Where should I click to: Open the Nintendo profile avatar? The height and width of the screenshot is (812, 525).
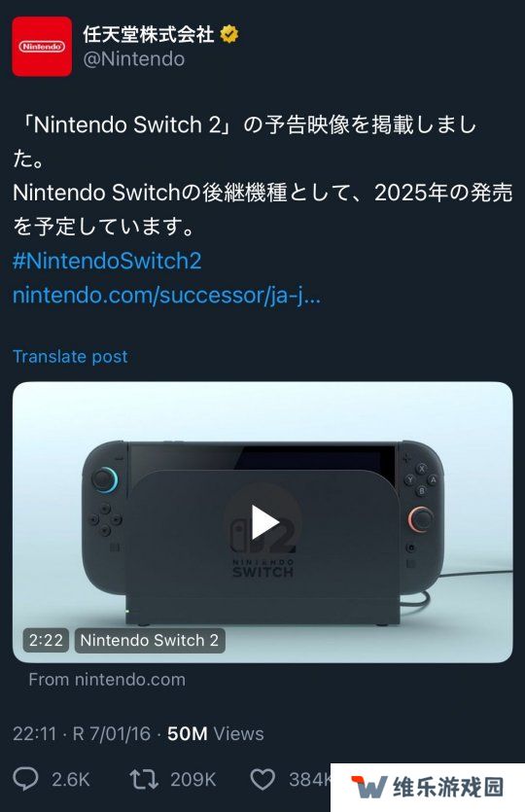(x=42, y=47)
